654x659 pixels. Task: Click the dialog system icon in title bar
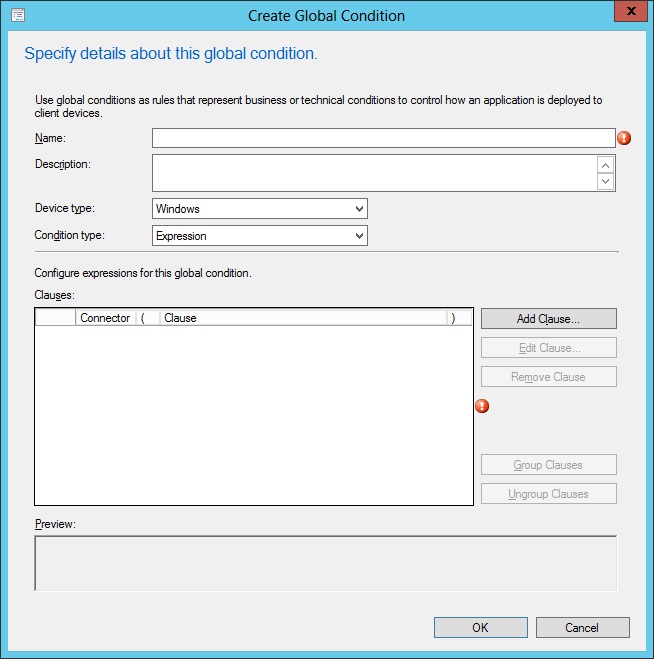coord(17,15)
